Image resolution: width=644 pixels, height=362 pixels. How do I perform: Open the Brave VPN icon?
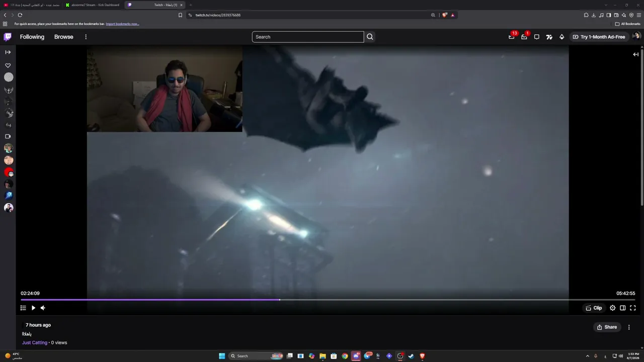(x=631, y=15)
